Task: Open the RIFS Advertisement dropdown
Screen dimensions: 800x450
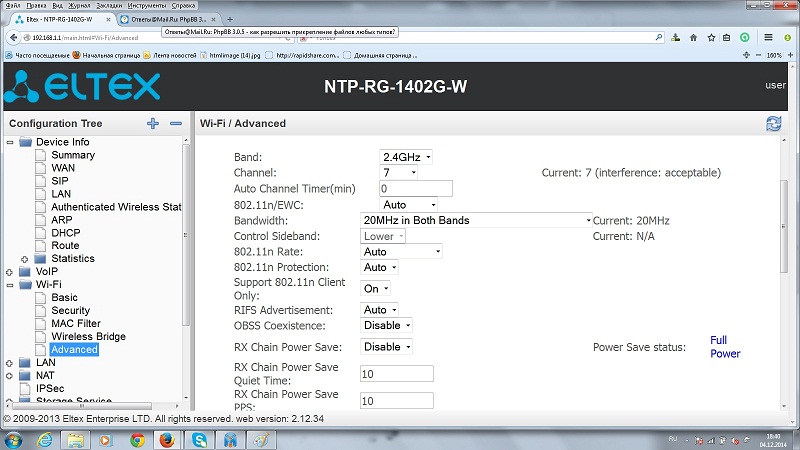Action: click(379, 310)
